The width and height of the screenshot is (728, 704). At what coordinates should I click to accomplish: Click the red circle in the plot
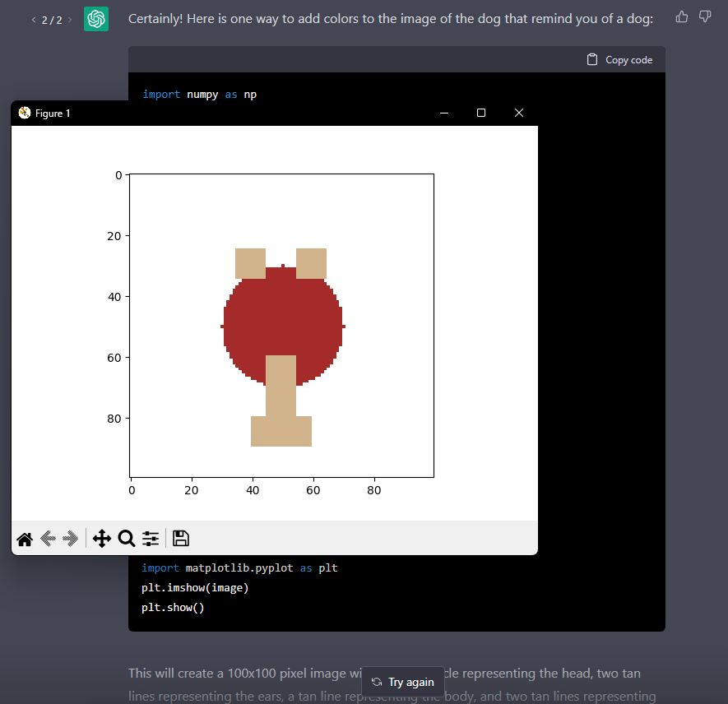click(282, 321)
